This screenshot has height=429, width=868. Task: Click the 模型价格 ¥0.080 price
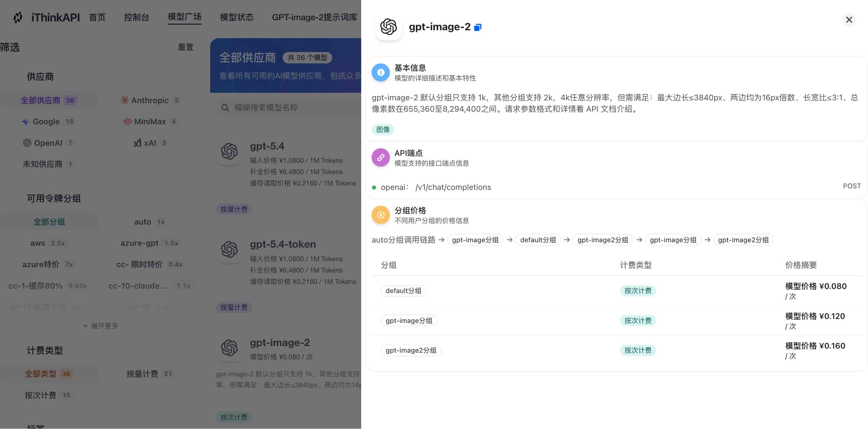(x=816, y=286)
